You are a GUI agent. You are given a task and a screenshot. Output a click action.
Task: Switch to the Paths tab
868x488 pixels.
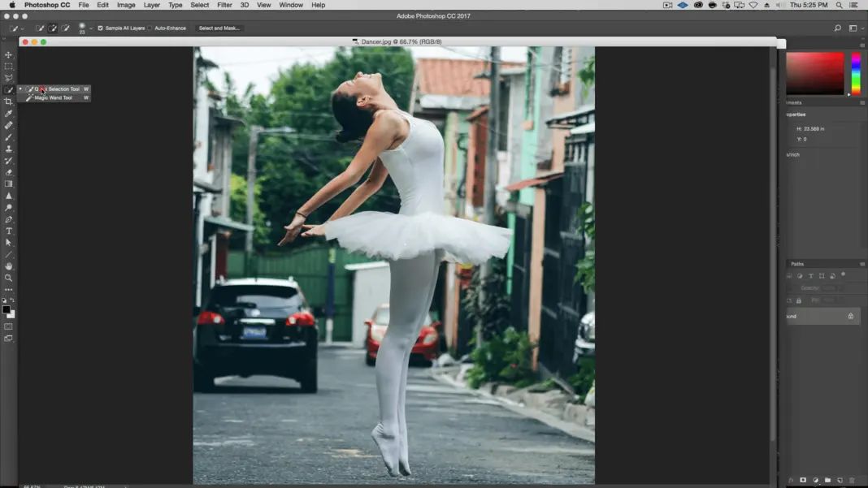[x=797, y=264]
